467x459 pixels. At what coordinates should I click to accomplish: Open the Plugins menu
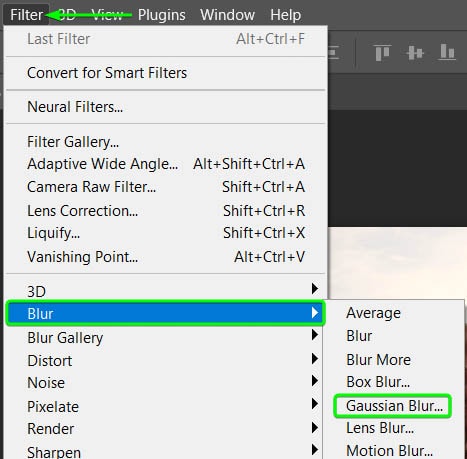coord(162,15)
